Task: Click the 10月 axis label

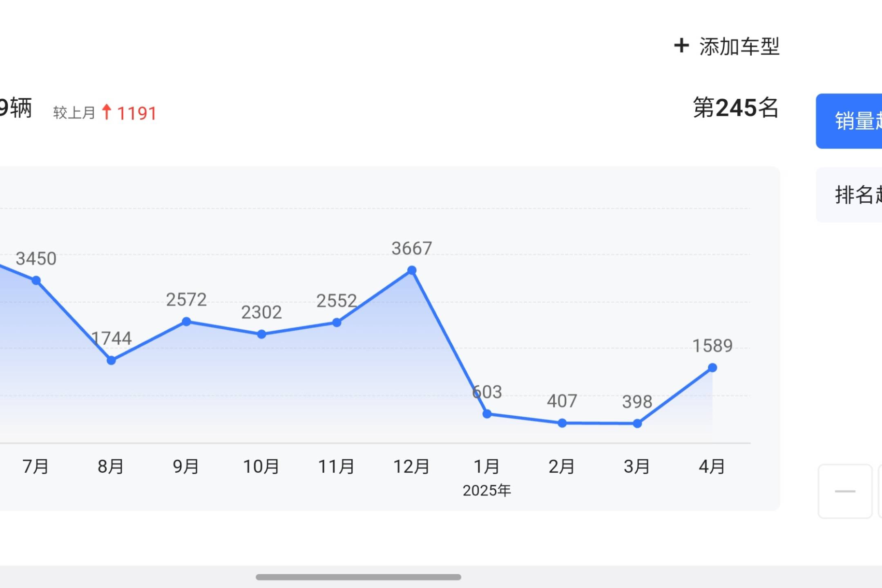Action: coord(261,467)
